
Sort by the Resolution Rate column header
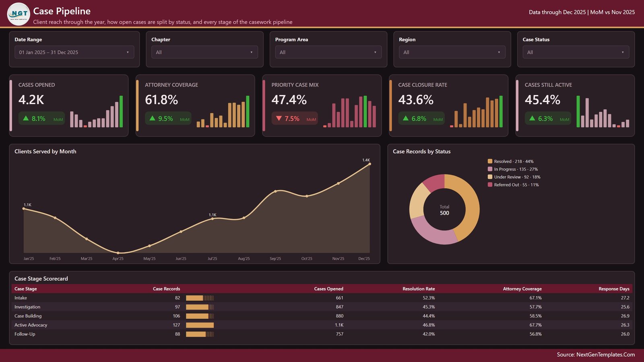419,289
